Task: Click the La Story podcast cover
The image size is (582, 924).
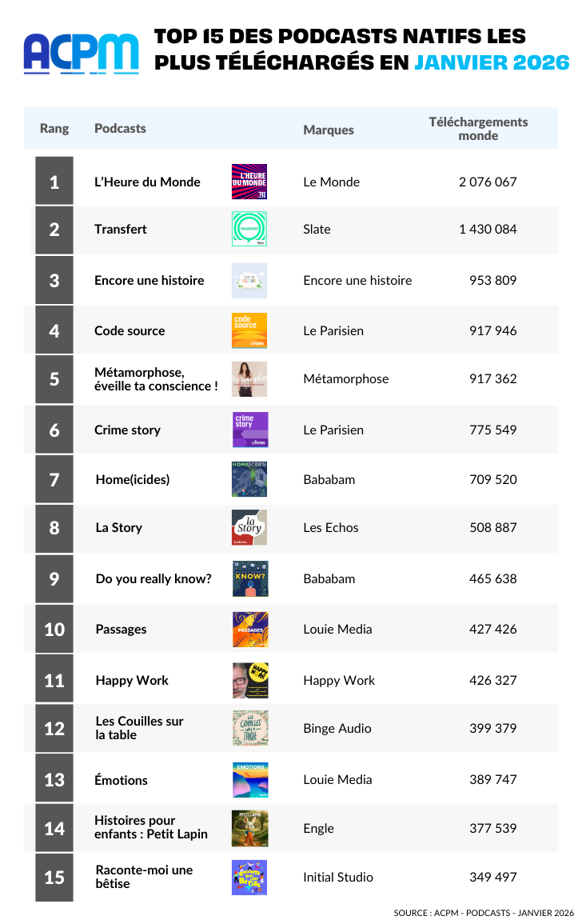Action: [249, 528]
